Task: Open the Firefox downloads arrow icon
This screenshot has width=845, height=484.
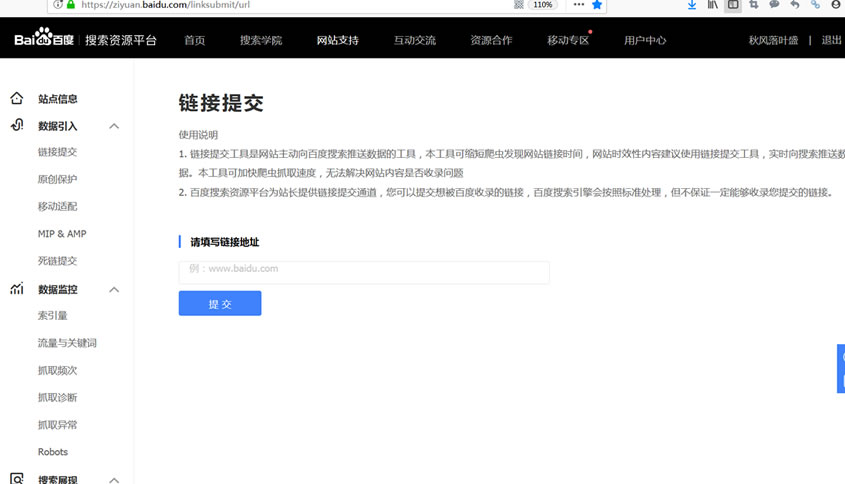Action: tap(692, 5)
